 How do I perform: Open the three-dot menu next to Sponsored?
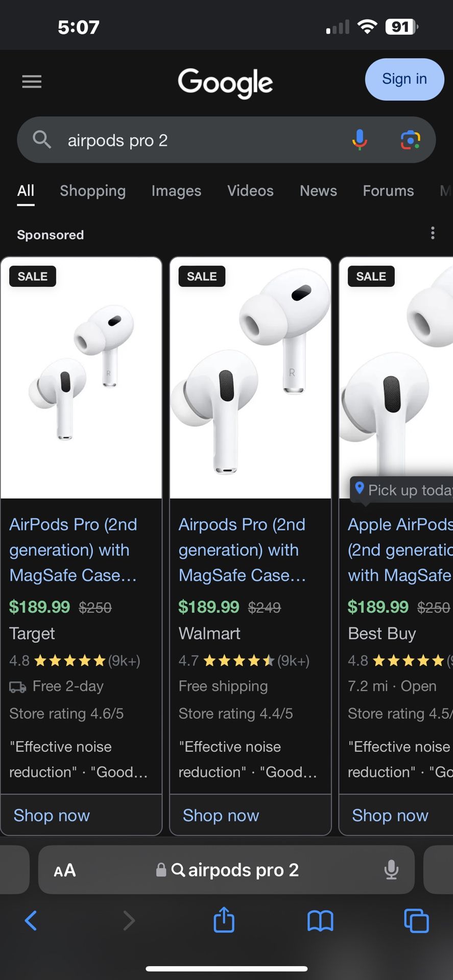coord(433,233)
